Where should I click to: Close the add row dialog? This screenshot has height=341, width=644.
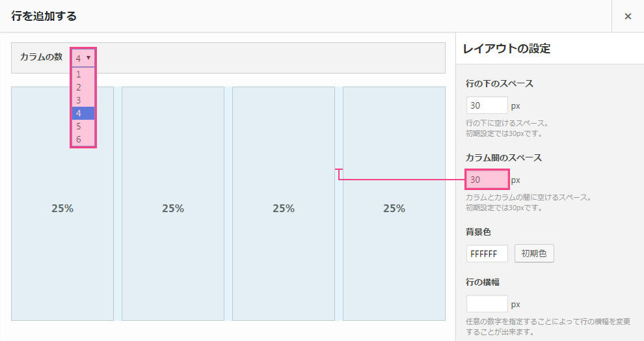628,16
